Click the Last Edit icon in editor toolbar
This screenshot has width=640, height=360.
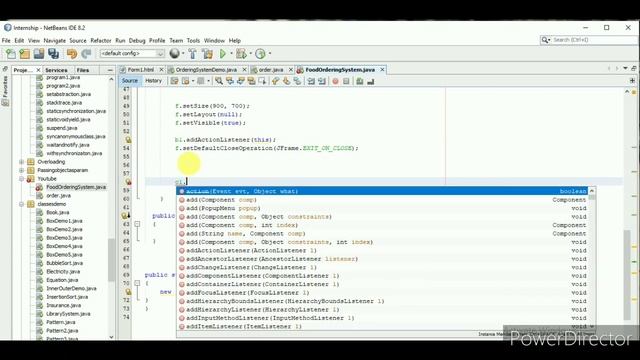click(x=174, y=81)
